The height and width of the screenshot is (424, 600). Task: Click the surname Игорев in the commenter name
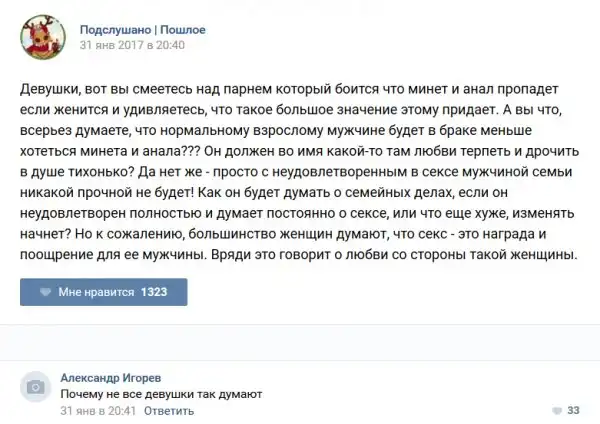tap(139, 379)
